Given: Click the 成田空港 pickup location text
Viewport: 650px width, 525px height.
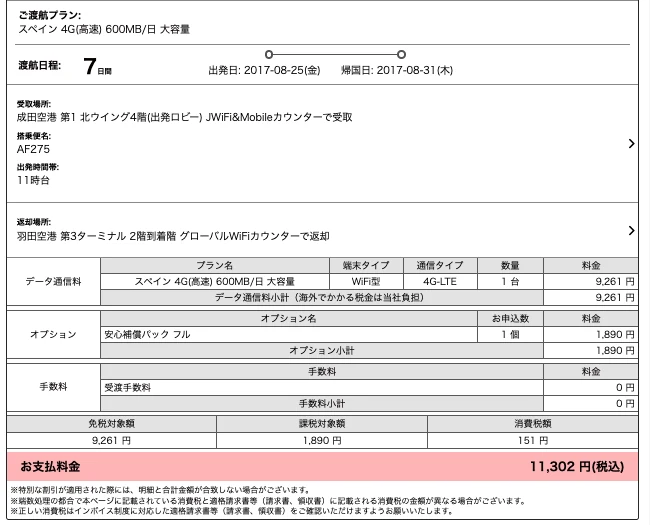Looking at the screenshot, I should pyautogui.click(x=184, y=117).
